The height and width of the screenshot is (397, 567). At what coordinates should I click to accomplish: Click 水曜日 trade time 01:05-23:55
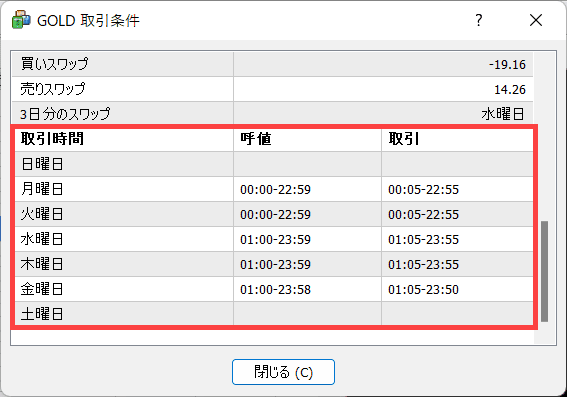click(423, 239)
